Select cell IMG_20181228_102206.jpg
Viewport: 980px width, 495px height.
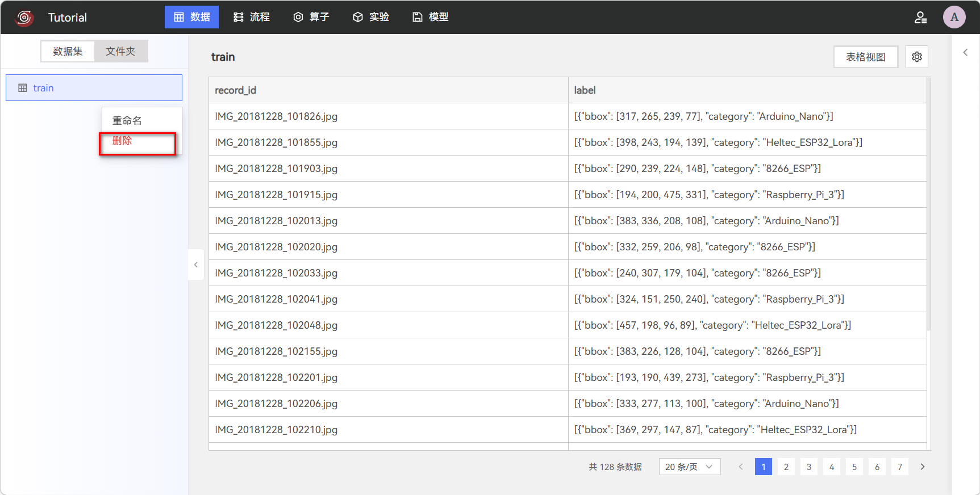[389, 404]
